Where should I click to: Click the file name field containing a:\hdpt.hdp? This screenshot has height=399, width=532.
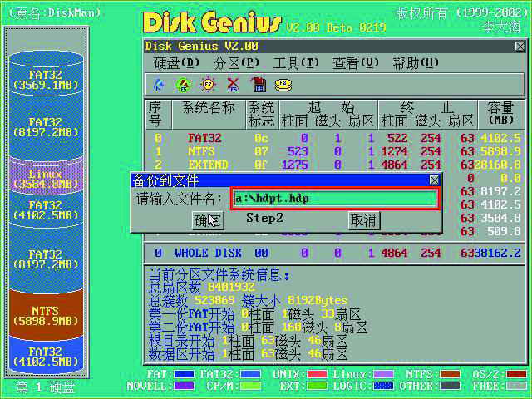[334, 199]
